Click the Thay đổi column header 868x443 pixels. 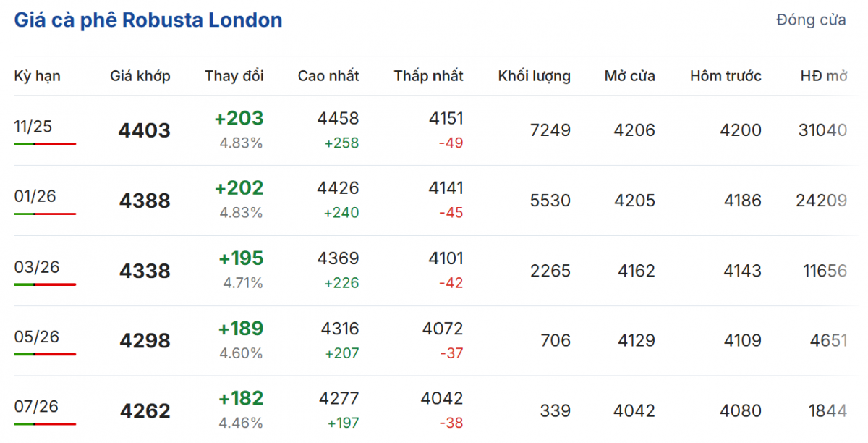234,76
